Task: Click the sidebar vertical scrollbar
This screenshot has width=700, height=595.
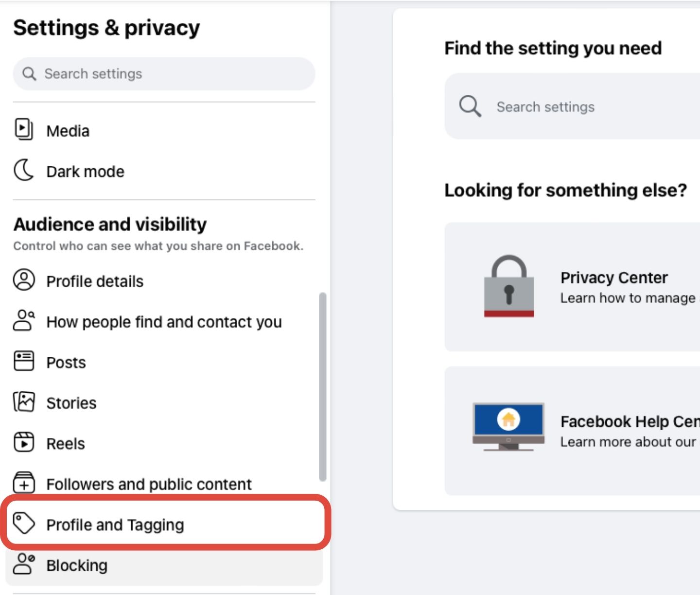Action: pos(322,386)
